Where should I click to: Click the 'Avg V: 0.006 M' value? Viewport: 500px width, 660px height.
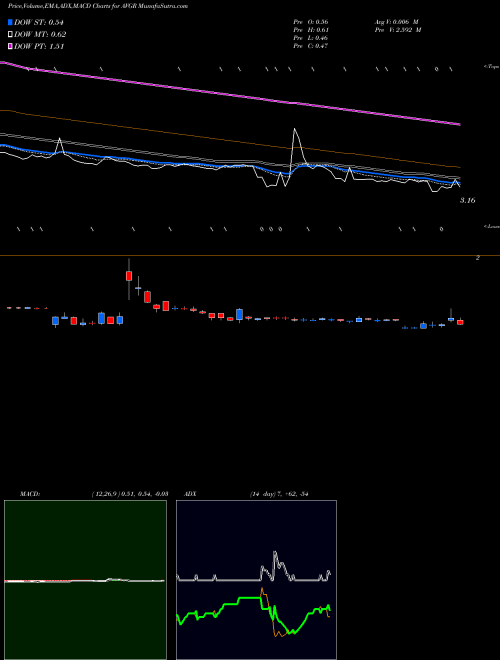(x=396, y=22)
